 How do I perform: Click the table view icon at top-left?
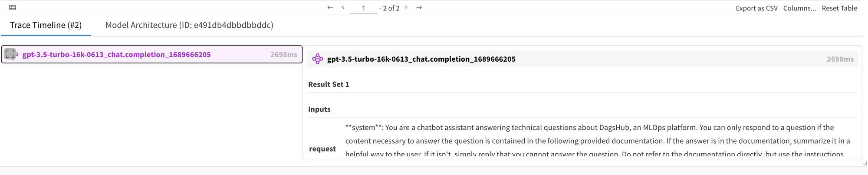click(x=13, y=7)
